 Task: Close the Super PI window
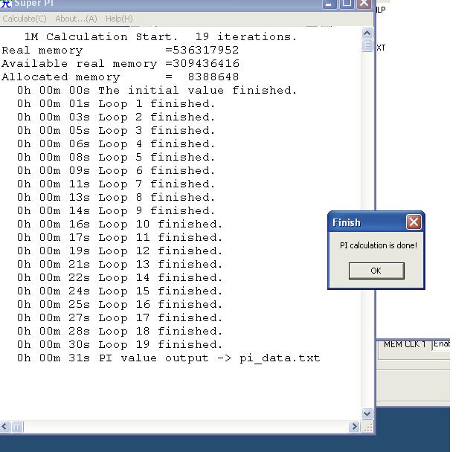[x=364, y=4]
